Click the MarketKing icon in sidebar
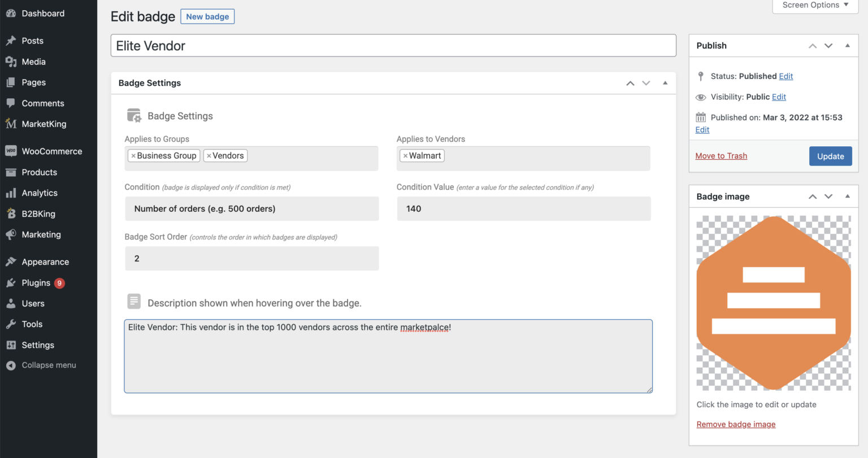 point(11,124)
